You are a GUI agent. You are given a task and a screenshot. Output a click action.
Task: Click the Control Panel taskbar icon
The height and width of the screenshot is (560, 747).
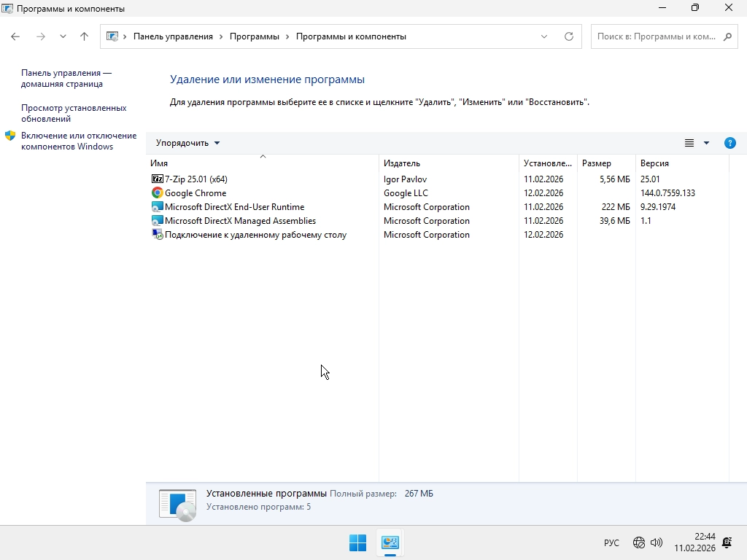point(390,542)
